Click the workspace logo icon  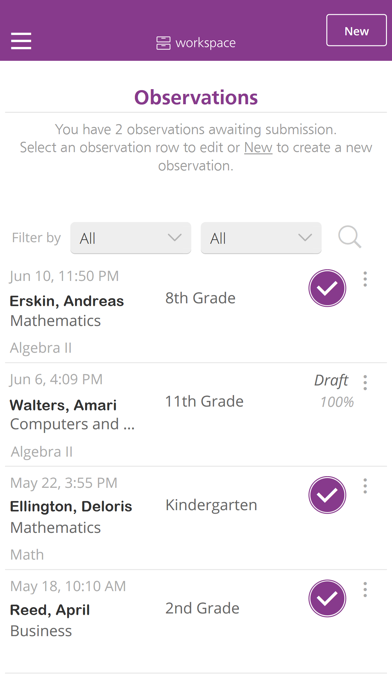pos(163,43)
